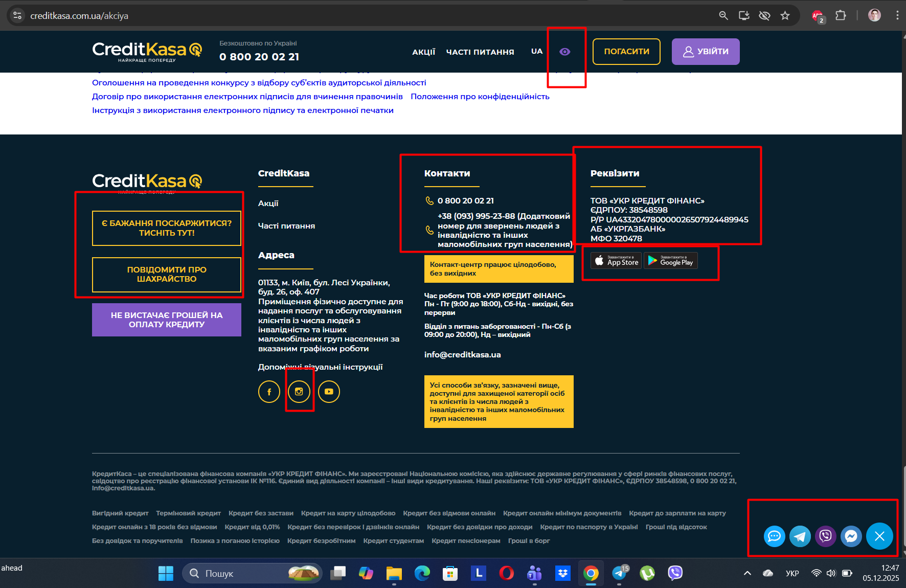The height and width of the screenshot is (588, 906).
Task: Open АКЦІЇ in the header menu
Action: point(424,52)
